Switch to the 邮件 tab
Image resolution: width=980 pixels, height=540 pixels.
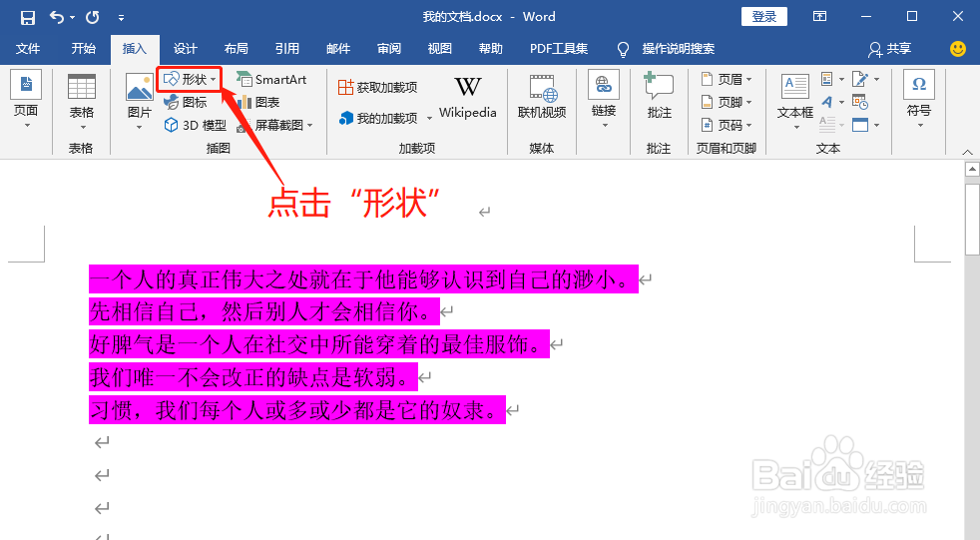[x=338, y=49]
